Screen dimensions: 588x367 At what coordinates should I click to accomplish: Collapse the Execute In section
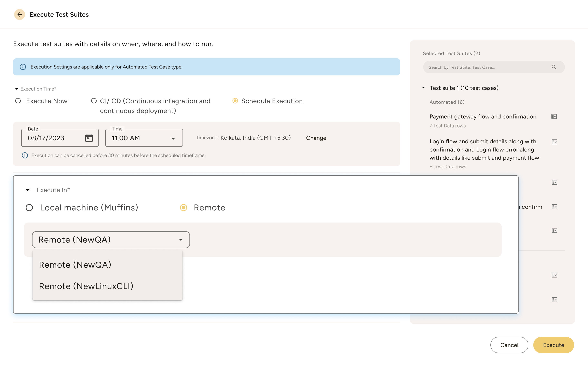pos(27,190)
